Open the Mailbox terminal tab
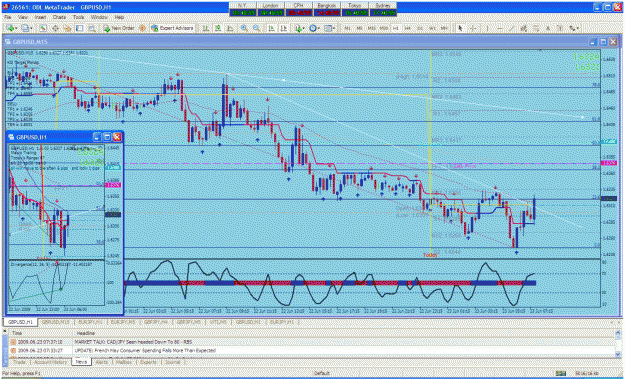 coord(124,362)
